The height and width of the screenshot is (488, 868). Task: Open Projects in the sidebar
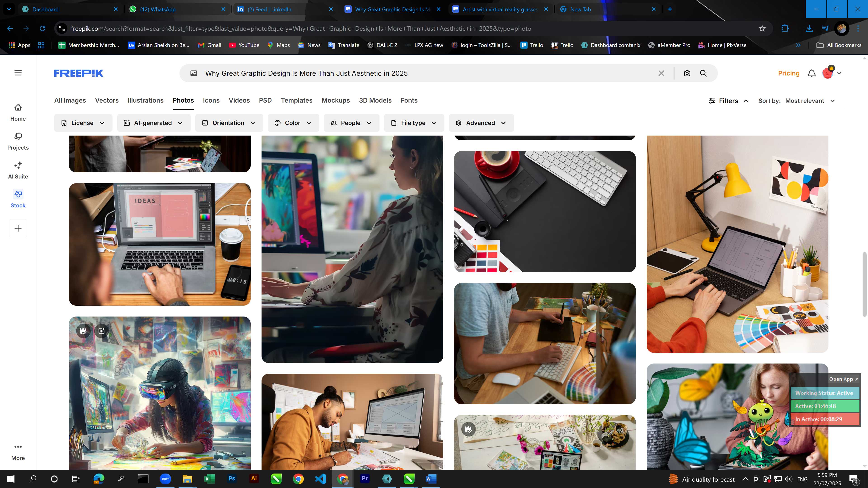coord(18,141)
